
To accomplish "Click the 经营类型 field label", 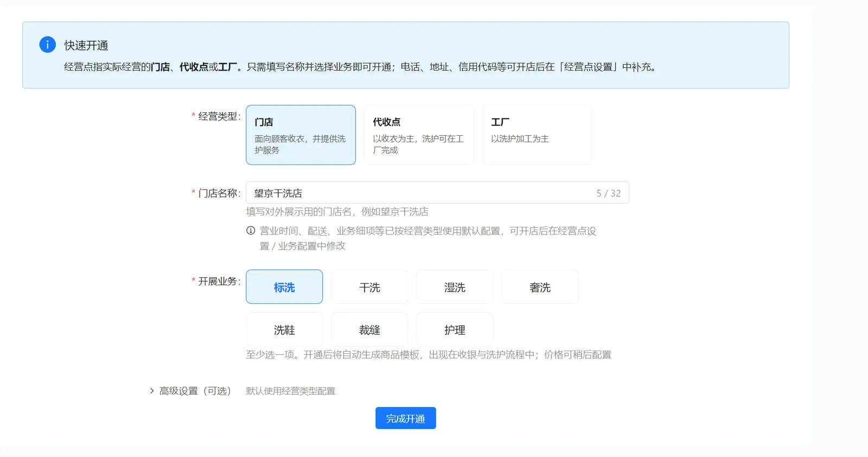I will [218, 116].
